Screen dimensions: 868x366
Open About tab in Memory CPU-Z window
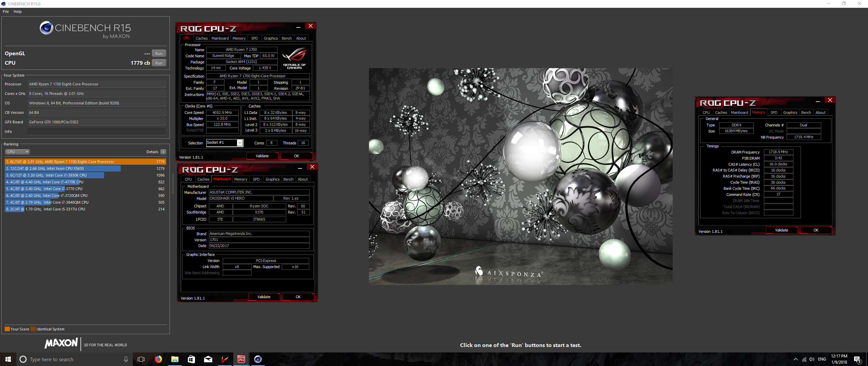point(821,113)
